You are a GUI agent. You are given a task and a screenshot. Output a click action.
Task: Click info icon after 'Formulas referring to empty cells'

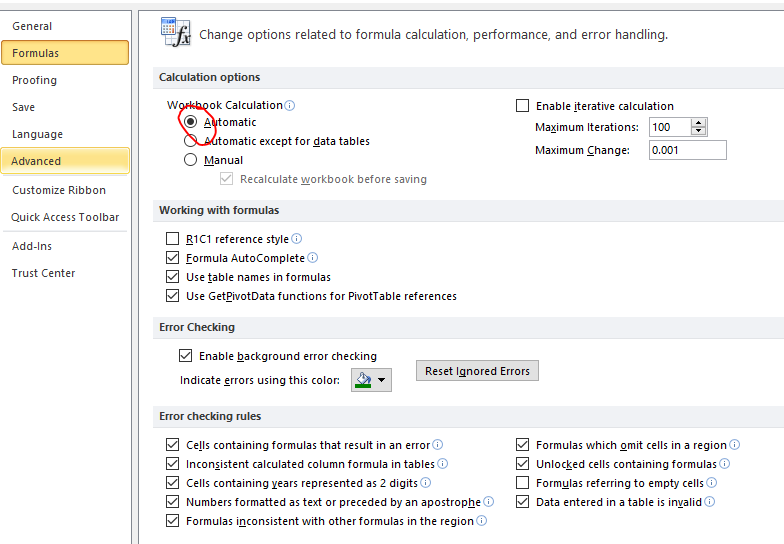pyautogui.click(x=712, y=482)
